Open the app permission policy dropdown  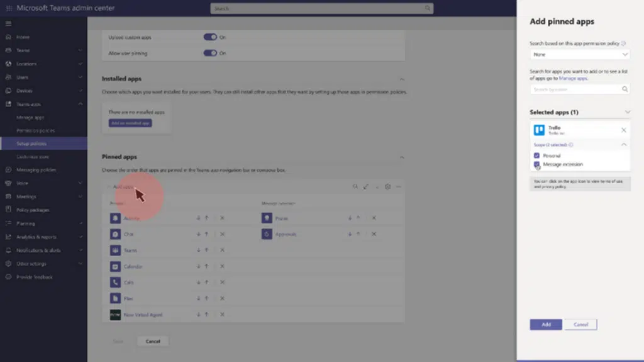click(580, 54)
